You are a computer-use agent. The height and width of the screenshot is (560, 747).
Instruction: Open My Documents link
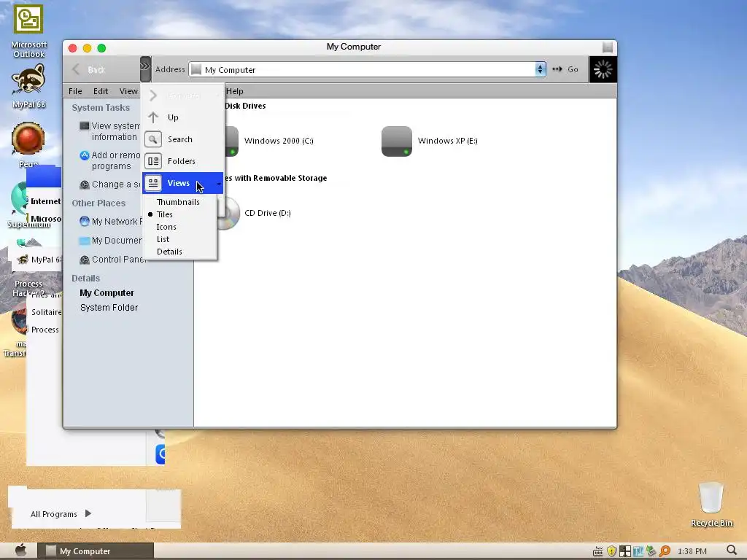click(117, 241)
